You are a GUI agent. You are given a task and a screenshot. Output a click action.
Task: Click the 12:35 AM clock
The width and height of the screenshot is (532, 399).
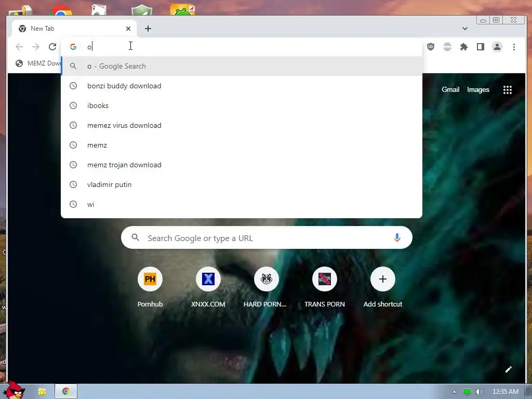coord(505,392)
